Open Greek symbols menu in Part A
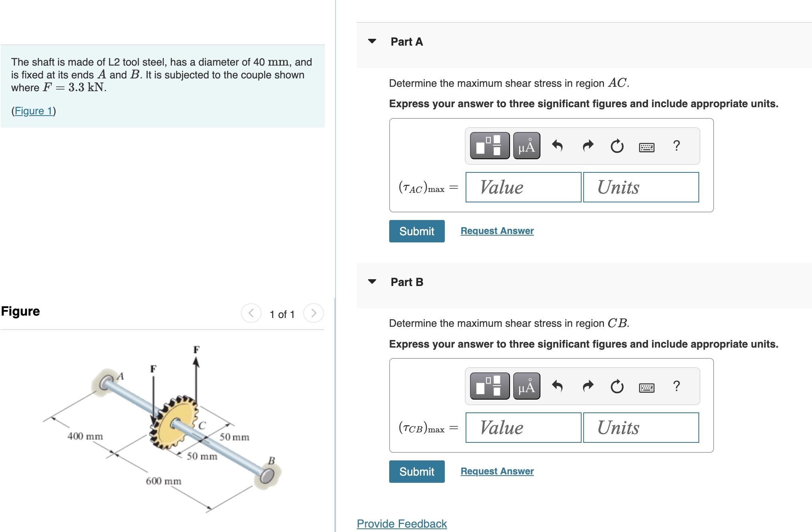This screenshot has height=532, width=812. [x=526, y=146]
